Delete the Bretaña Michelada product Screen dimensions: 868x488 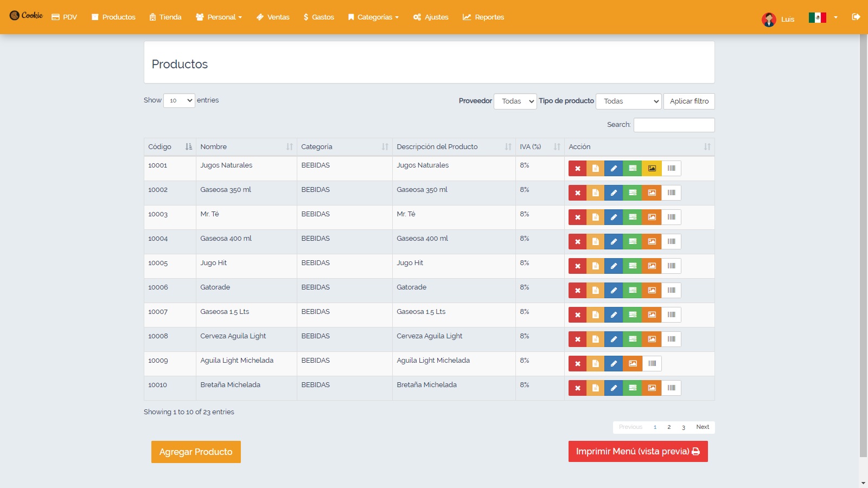pos(577,388)
